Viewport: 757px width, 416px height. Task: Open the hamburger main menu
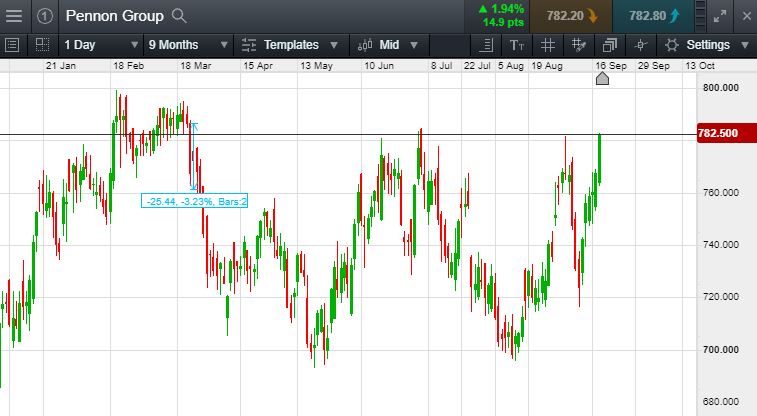click(x=14, y=16)
